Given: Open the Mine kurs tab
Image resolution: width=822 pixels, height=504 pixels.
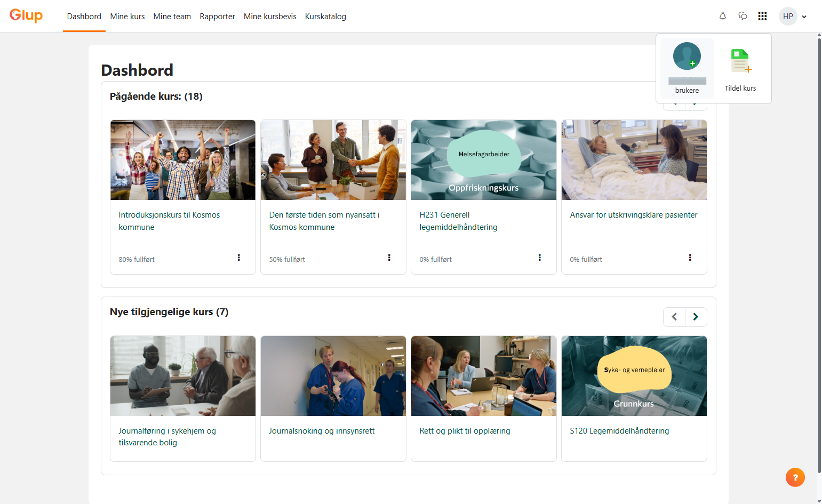Looking at the screenshot, I should [x=127, y=17].
